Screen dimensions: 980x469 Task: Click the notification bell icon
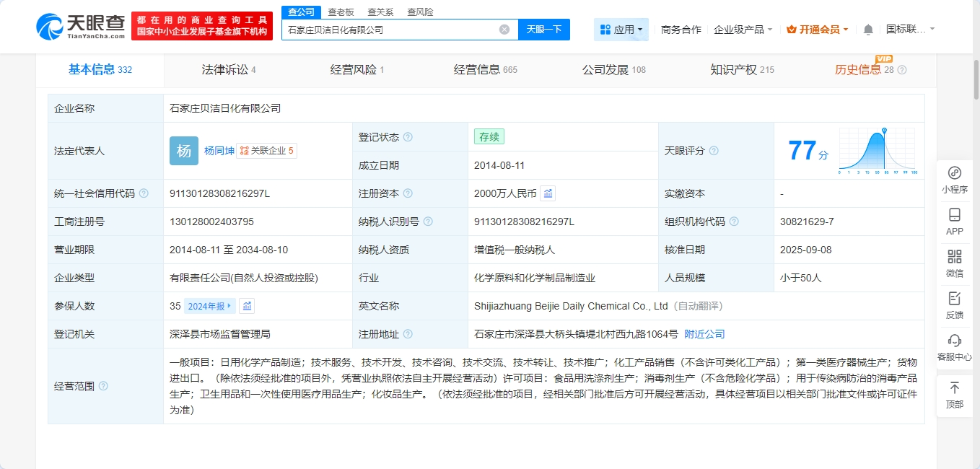868,30
